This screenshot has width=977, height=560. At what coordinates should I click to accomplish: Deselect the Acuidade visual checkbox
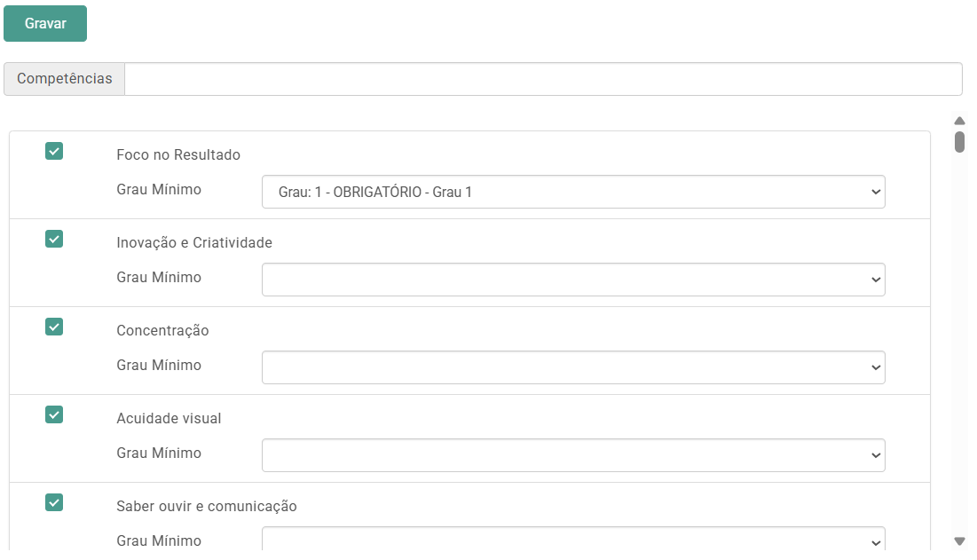54,414
